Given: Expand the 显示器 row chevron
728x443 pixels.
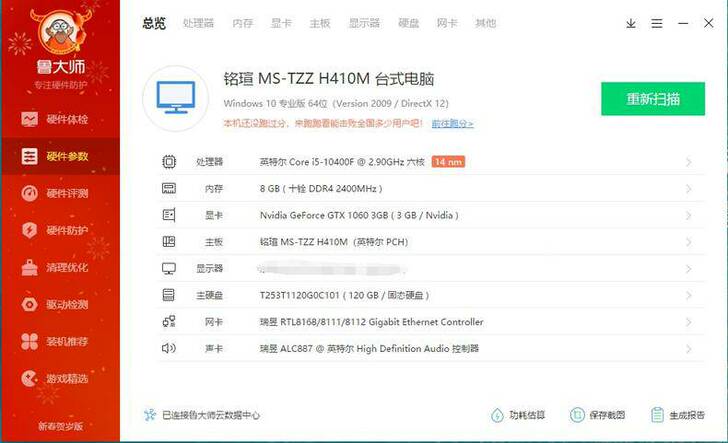Looking at the screenshot, I should point(689,269).
